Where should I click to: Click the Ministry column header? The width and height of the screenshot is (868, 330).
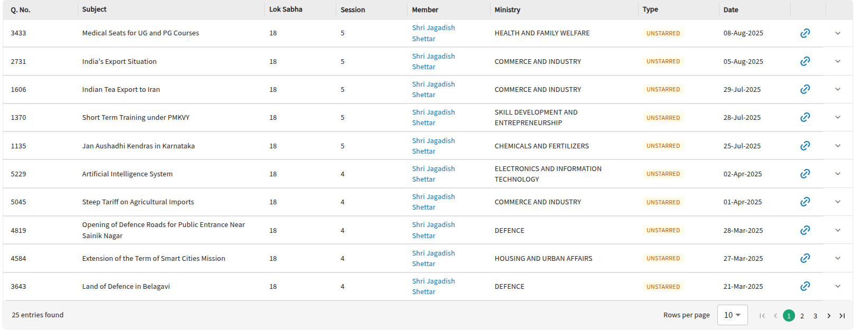(x=507, y=10)
